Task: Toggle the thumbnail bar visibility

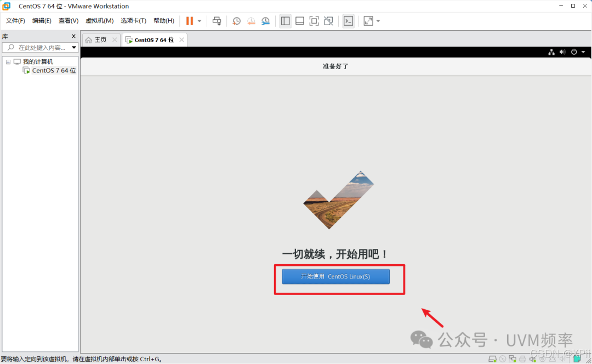Action: (299, 21)
